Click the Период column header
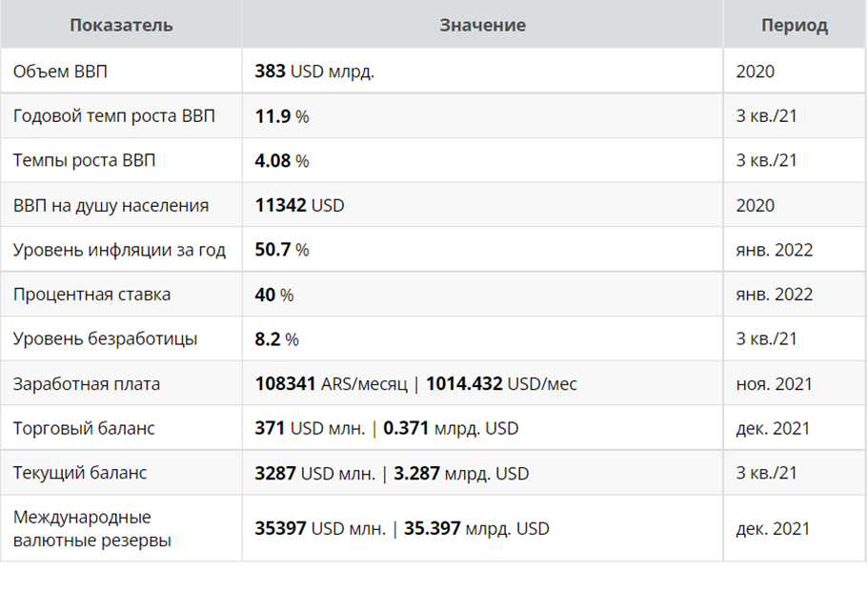Screen dimensions: 868x613 (795, 25)
